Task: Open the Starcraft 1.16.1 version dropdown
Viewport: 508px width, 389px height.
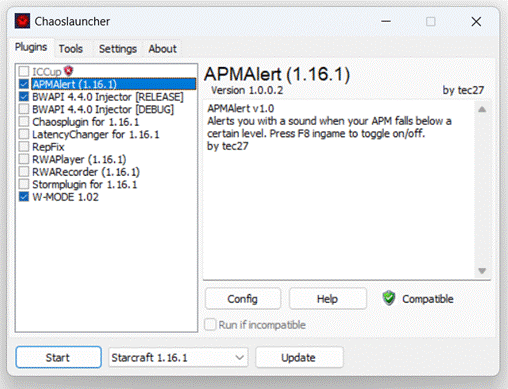Action: point(178,358)
